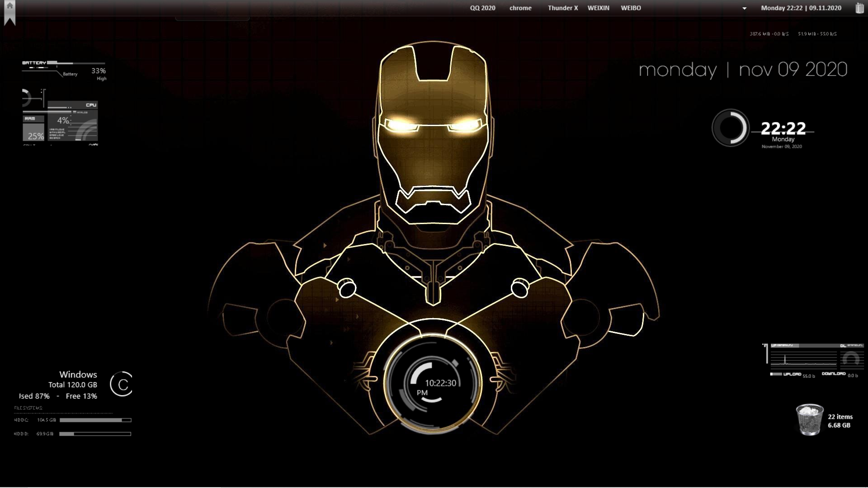Click the 'Free 13%' disk text
Viewport: 868px width, 488px height.
coord(81,396)
